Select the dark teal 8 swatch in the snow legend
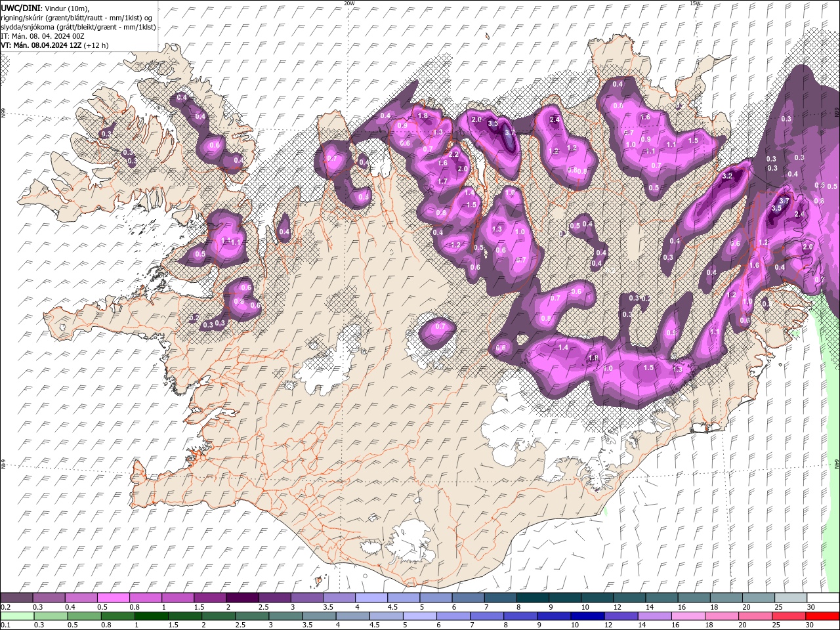The width and height of the screenshot is (840, 630). [533, 598]
